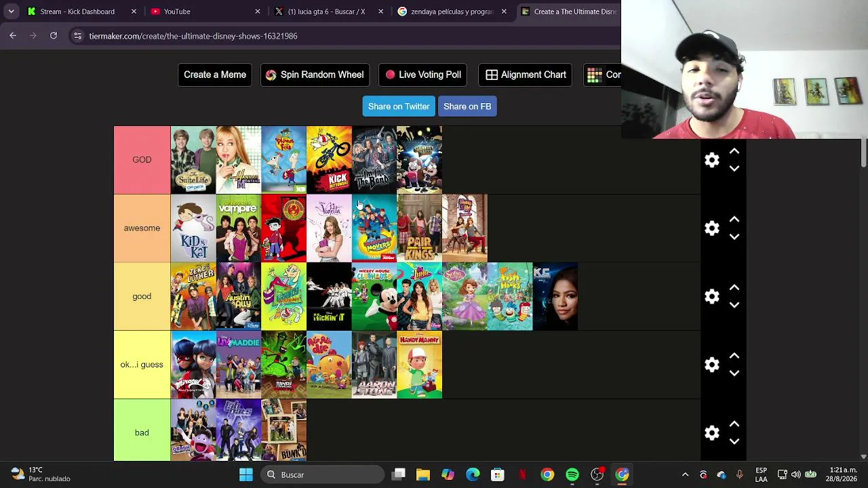Image resolution: width=868 pixels, height=488 pixels.
Task: Pick the Hannah Montana show thumbnail
Action: 239,160
